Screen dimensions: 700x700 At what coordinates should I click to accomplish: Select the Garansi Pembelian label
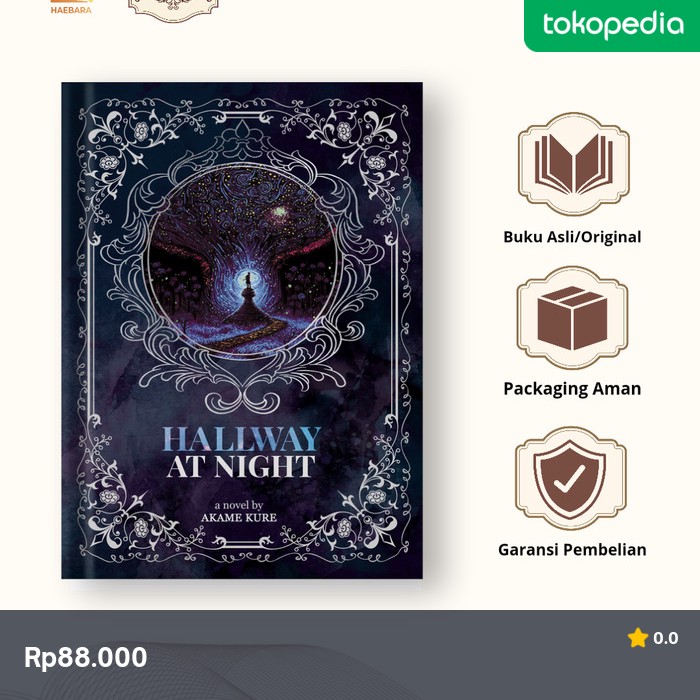[572, 550]
